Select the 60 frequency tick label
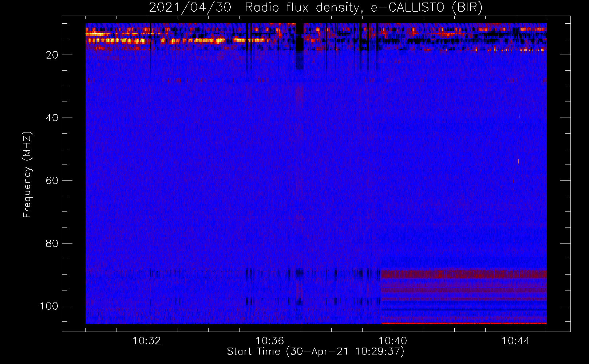Image resolution: width=589 pixels, height=364 pixels. pyautogui.click(x=52, y=181)
